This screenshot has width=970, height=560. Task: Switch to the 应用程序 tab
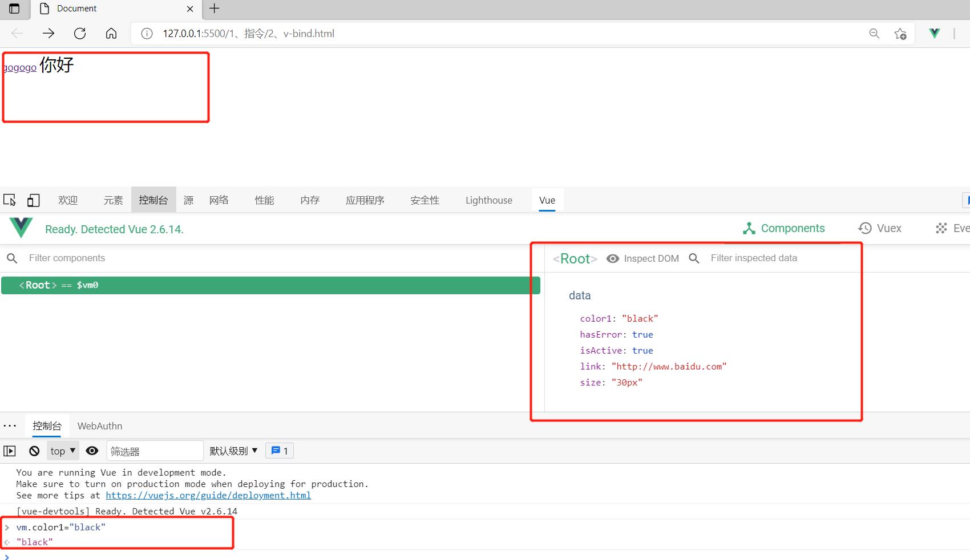coord(365,200)
